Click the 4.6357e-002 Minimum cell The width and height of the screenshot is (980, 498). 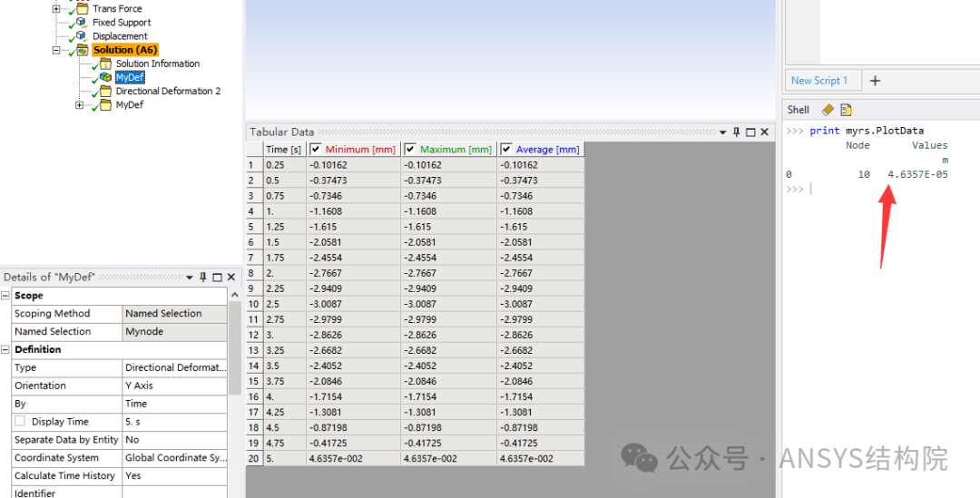353,459
